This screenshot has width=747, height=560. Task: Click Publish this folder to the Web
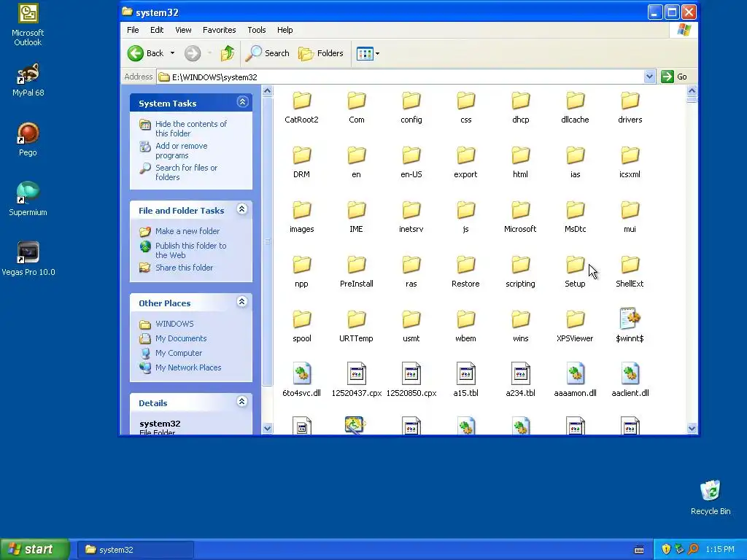point(190,251)
